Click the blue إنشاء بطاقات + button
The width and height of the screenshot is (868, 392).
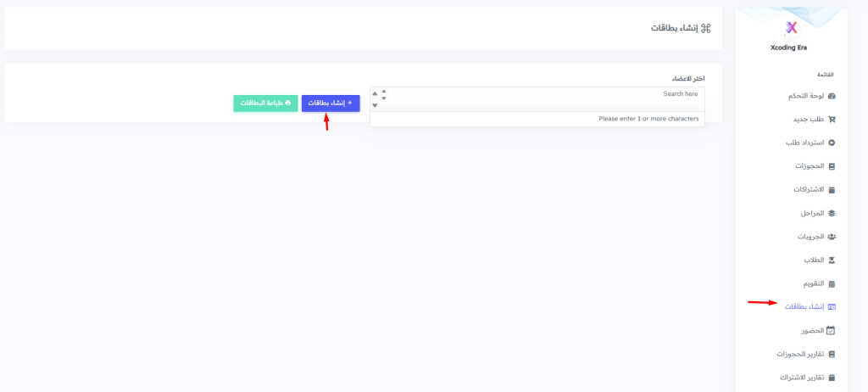coord(331,104)
